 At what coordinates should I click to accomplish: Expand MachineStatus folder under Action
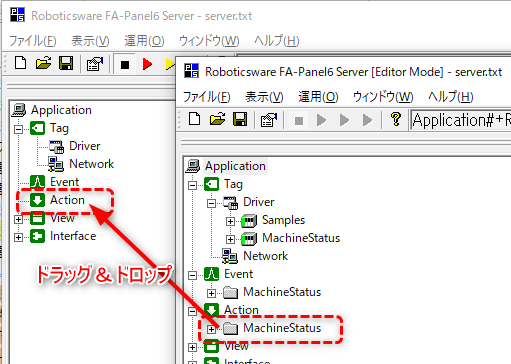pyautogui.click(x=211, y=329)
